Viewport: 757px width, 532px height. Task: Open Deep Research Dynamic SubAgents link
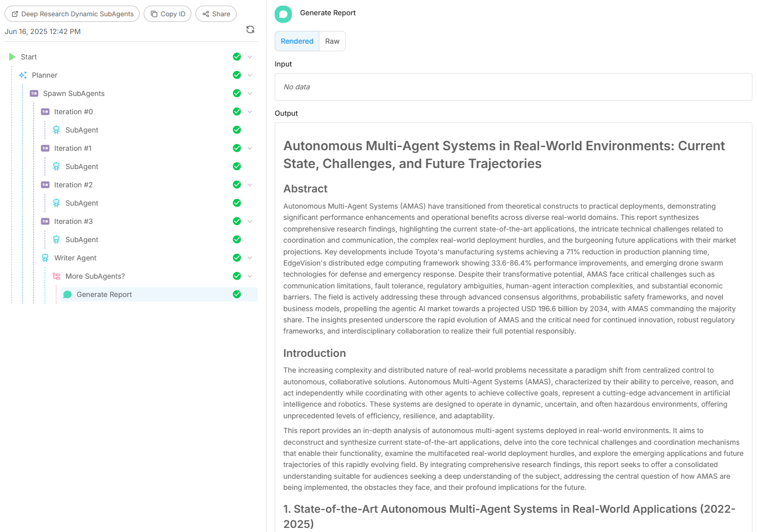72,14
